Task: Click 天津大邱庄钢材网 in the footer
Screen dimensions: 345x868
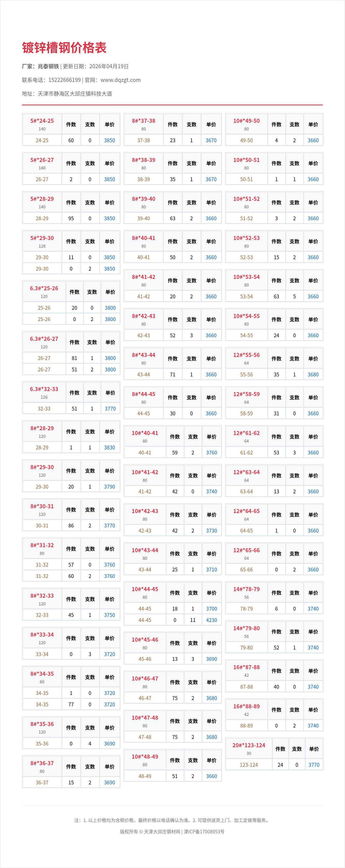Action: 162,832
